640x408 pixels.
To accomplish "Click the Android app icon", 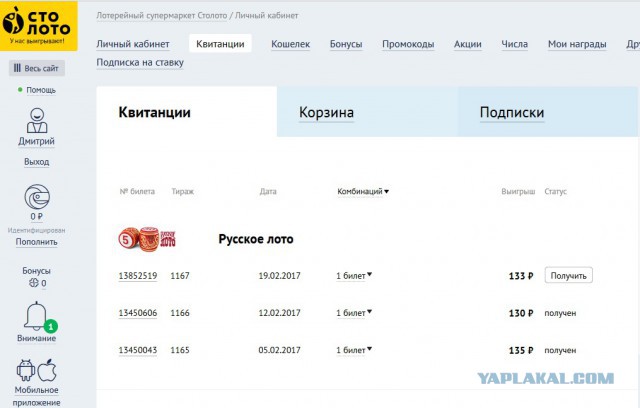I will (26, 370).
